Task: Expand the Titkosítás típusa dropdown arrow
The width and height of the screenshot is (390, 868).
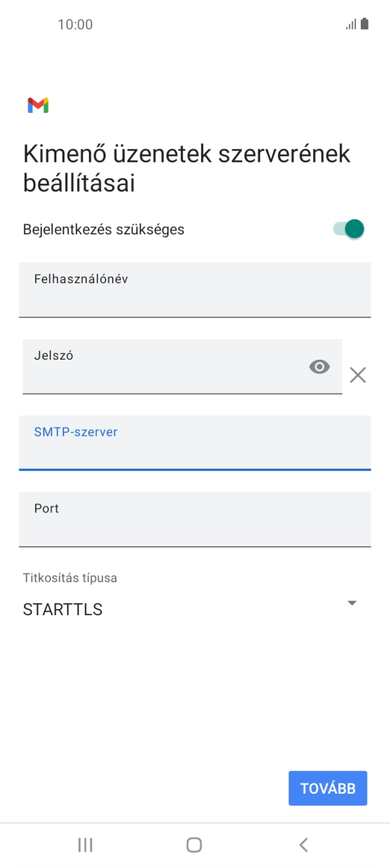Action: coord(352,603)
